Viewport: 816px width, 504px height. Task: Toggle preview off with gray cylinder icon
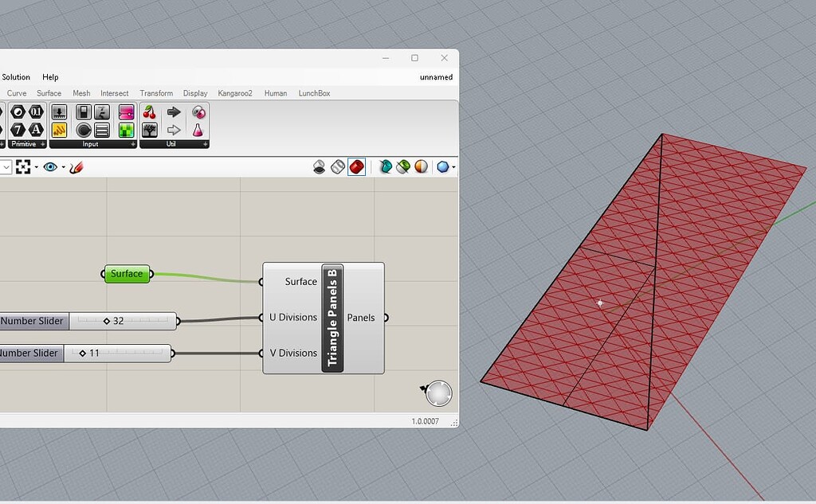(320, 166)
